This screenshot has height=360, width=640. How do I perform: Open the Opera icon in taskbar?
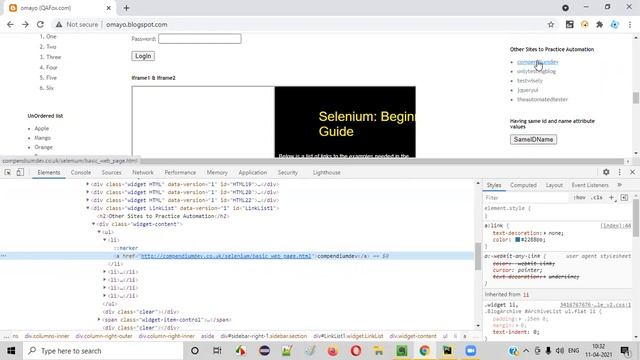356,351
